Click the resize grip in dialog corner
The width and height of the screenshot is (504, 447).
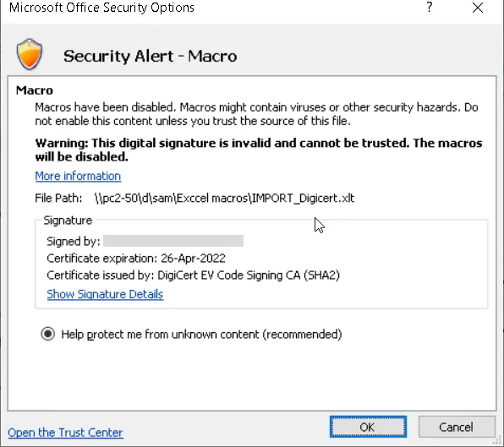(x=498, y=441)
